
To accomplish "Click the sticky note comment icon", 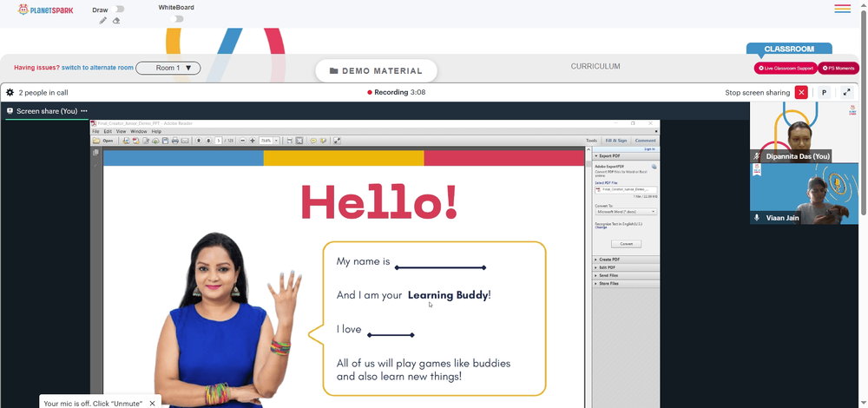I will pyautogui.click(x=313, y=141).
